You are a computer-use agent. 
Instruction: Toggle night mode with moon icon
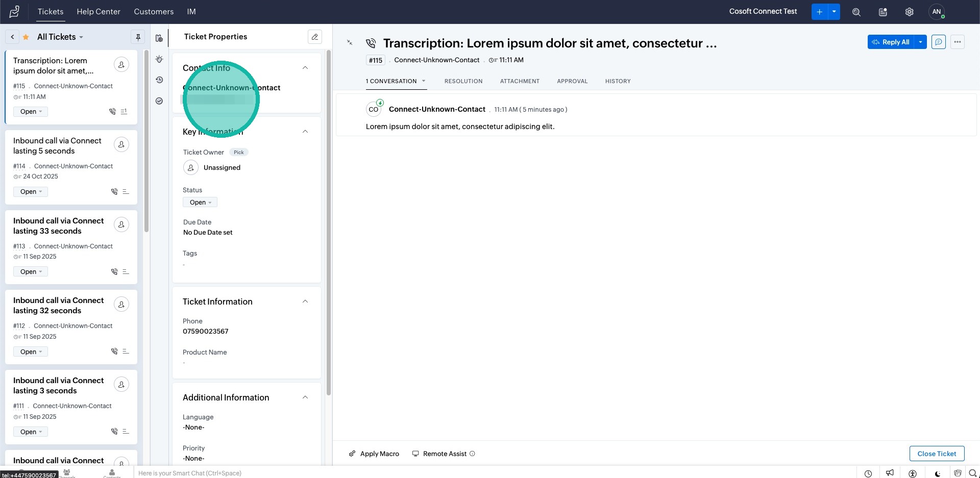(938, 473)
